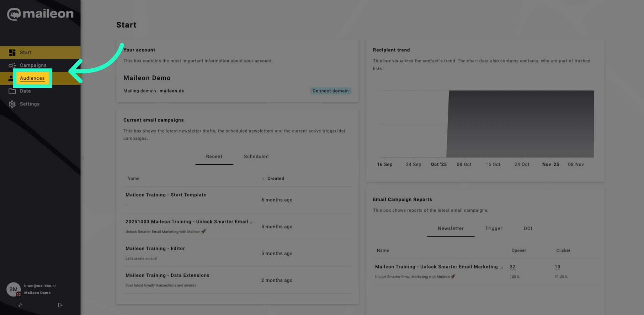Image resolution: width=644 pixels, height=315 pixels.
Task: Click the reports table Name header
Action: [383, 250]
